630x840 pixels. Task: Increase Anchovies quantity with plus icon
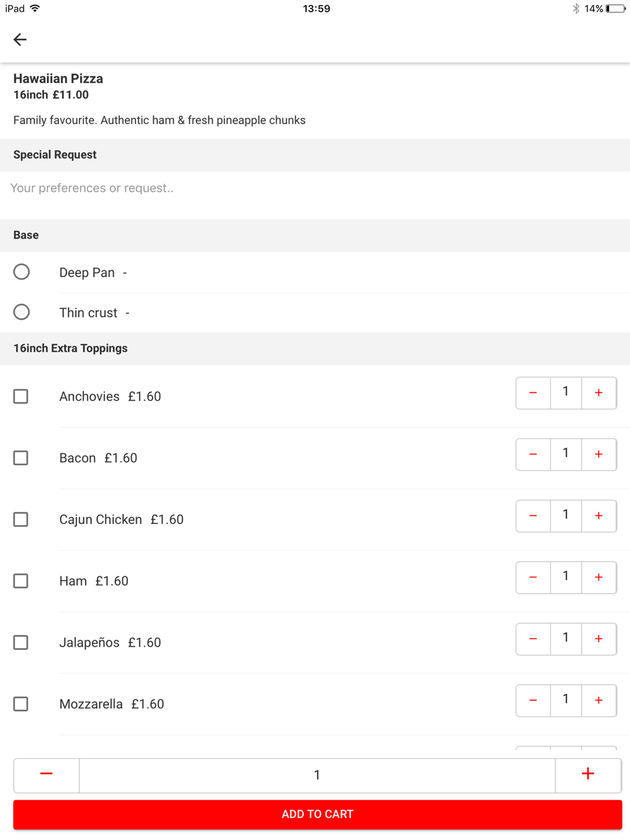pyautogui.click(x=598, y=393)
